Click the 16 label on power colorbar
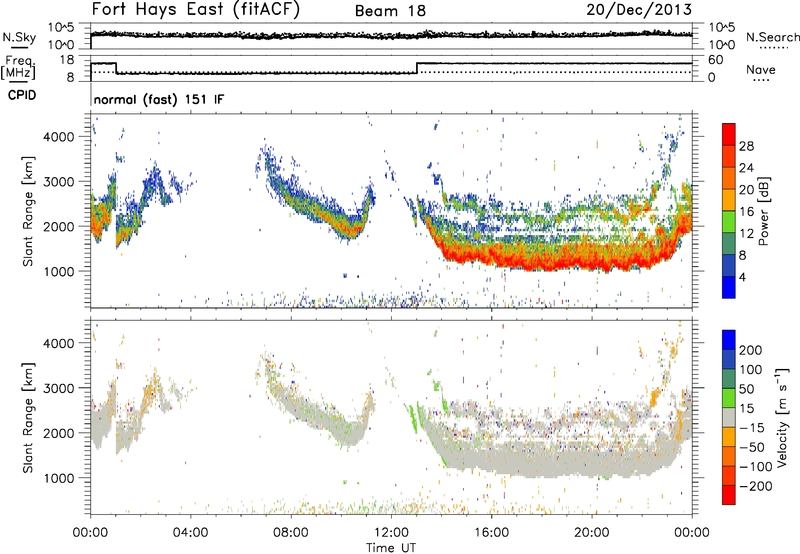Viewport: 800px width, 554px height. point(746,212)
